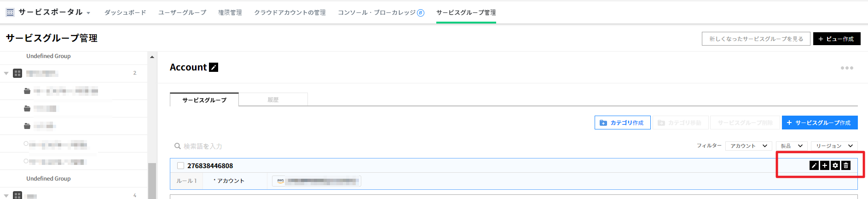
Task: Go to ダッシュボード in the top menu
Action: click(125, 12)
